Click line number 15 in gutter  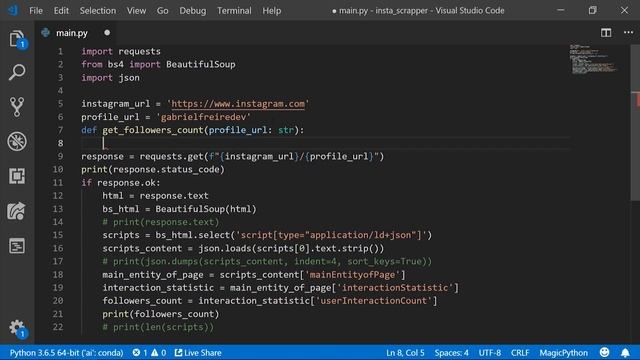coord(58,235)
